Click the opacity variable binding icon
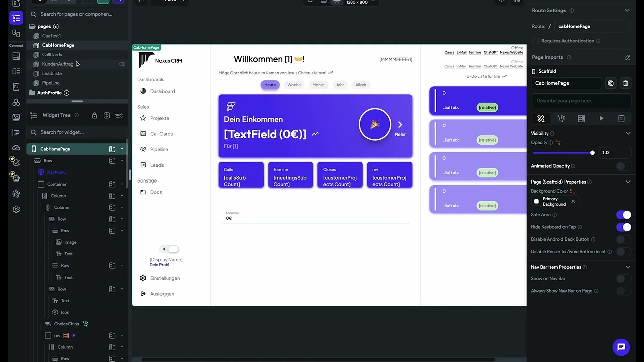644x362 pixels. coord(558,143)
